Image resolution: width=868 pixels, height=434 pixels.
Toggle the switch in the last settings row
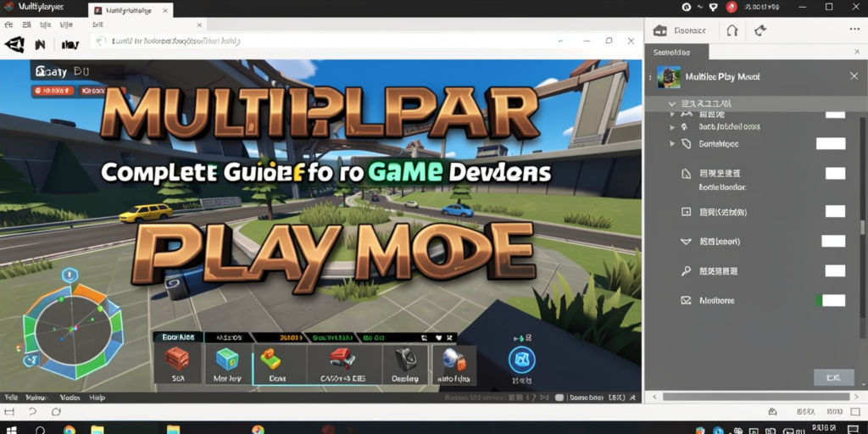pyautogui.click(x=831, y=301)
